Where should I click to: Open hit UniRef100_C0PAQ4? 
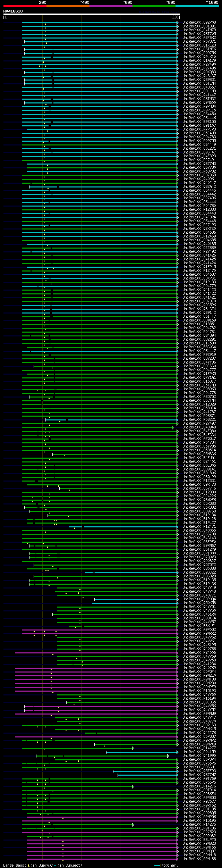tap(199, 599)
